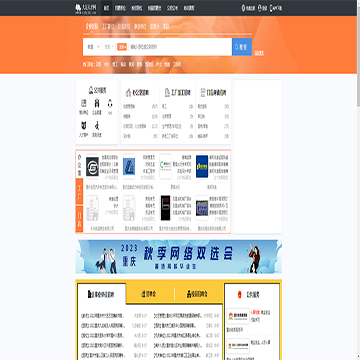Image resolution: width=360 pixels, height=360 pixels.
Task: Select the orange 工厂 vertical tab
Action: pos(79,192)
